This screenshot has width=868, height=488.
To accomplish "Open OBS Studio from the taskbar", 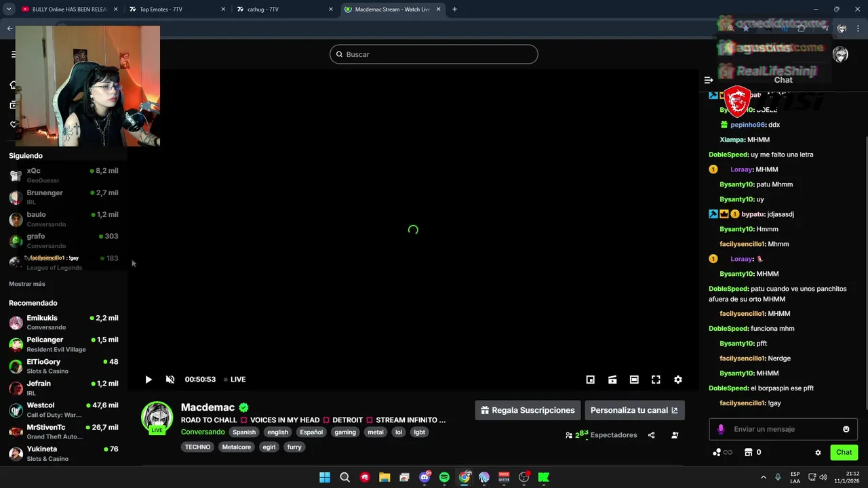I will pyautogui.click(x=524, y=477).
